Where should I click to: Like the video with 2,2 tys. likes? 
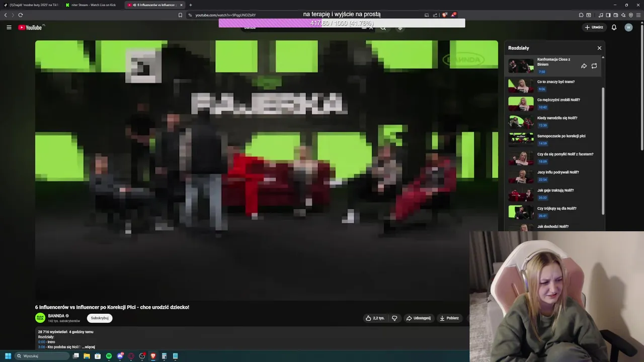click(375, 318)
